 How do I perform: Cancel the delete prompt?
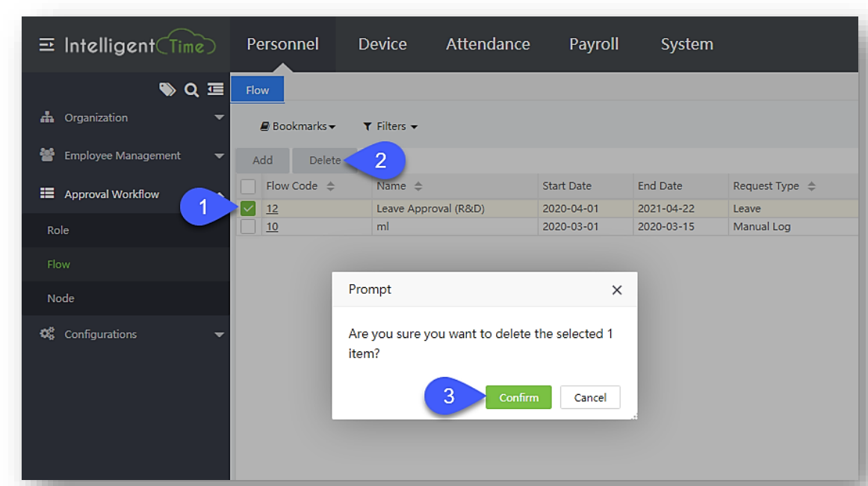(590, 398)
